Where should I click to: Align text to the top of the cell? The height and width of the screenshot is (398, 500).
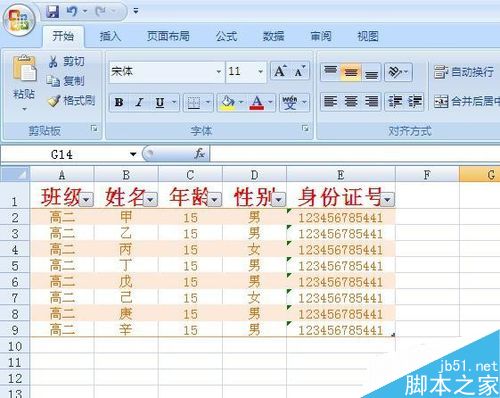coord(331,72)
